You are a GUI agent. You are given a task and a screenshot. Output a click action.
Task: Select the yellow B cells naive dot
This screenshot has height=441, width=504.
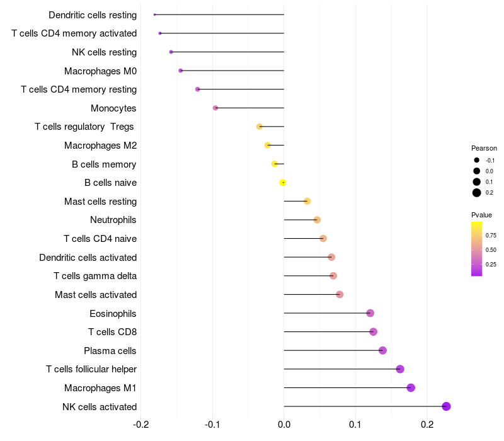[283, 183]
